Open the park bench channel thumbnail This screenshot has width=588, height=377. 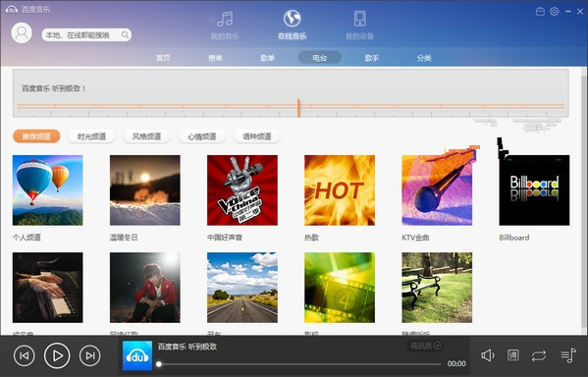(x=437, y=288)
